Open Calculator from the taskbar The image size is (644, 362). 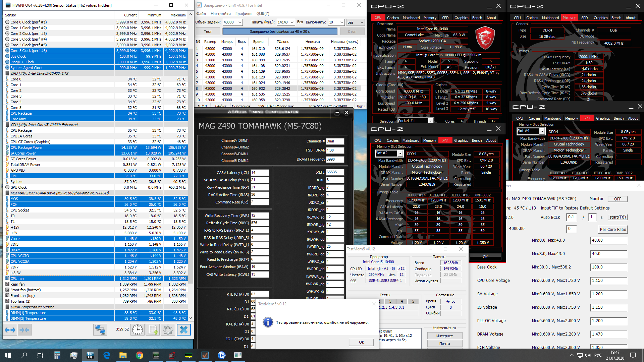(57, 355)
